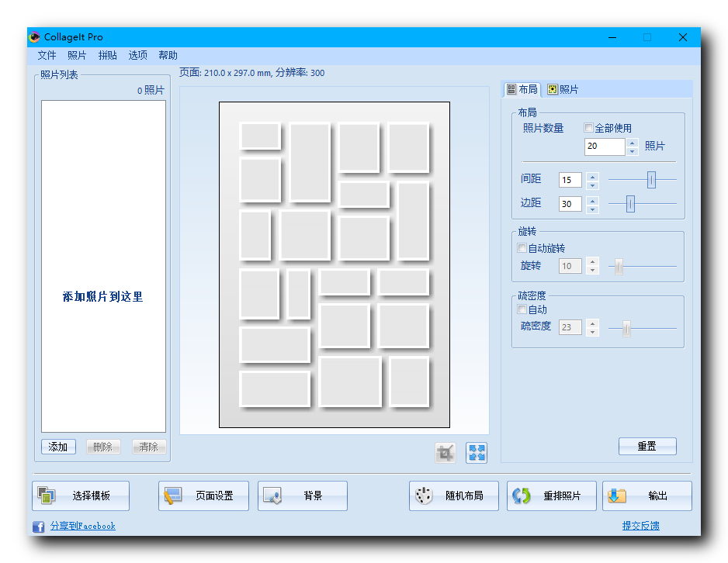
Task: Click the 间距 slider handle
Action: [651, 179]
